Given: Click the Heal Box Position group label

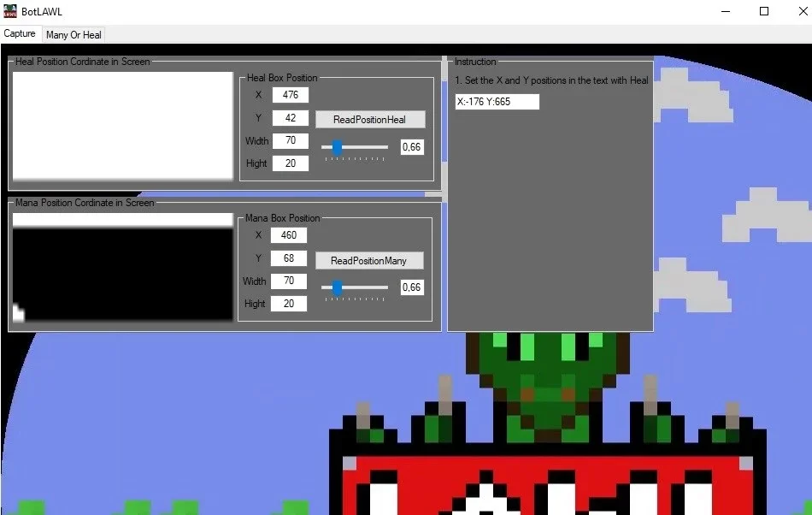Looking at the screenshot, I should [282, 78].
